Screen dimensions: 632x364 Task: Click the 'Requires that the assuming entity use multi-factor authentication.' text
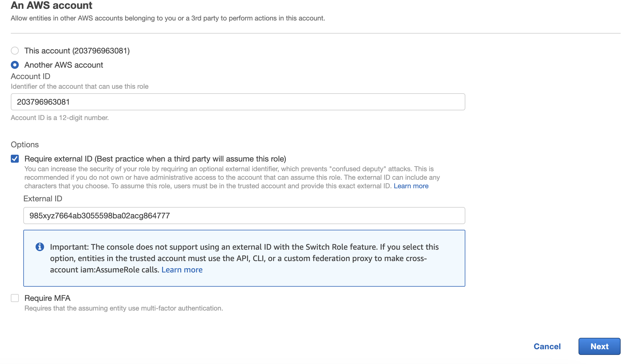(124, 308)
